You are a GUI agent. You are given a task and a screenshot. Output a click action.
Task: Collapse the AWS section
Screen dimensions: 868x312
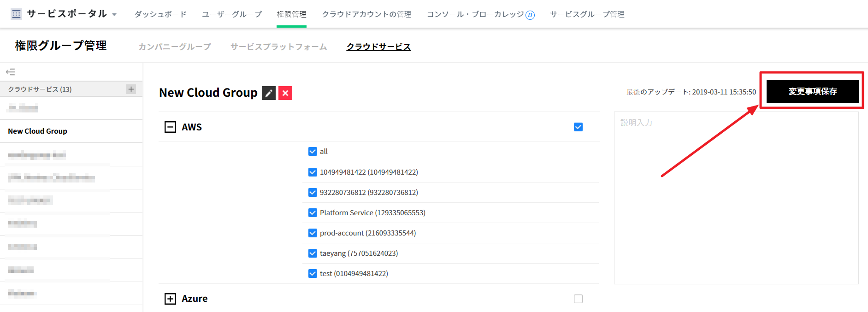pyautogui.click(x=170, y=127)
